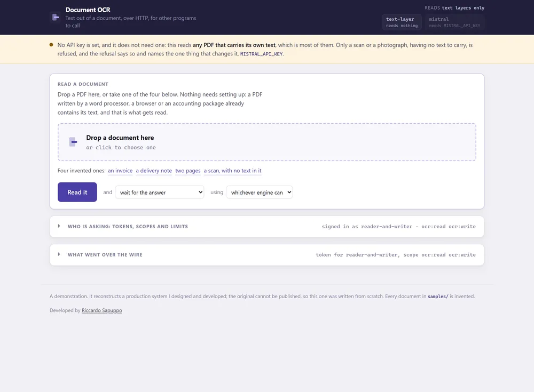This screenshot has width=534, height=392.
Task: Click the 'READ A DOCUMENT' heading
Action: pyautogui.click(x=83, y=84)
